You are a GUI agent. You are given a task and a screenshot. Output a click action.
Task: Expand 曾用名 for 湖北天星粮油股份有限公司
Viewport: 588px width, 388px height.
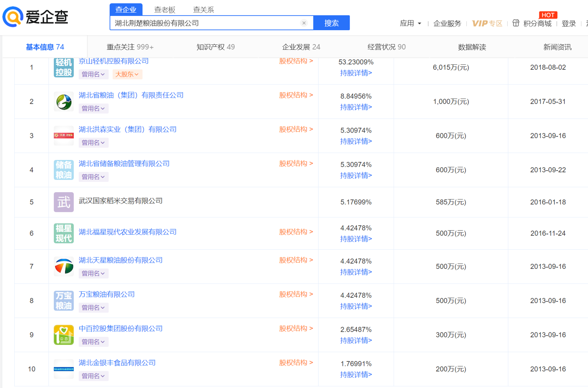pos(93,273)
